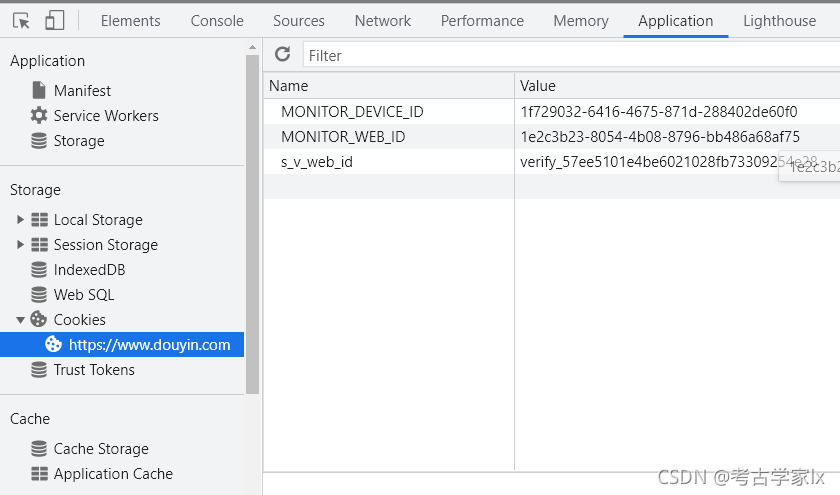Open the Network tab
This screenshot has height=495, width=840.
coord(382,21)
